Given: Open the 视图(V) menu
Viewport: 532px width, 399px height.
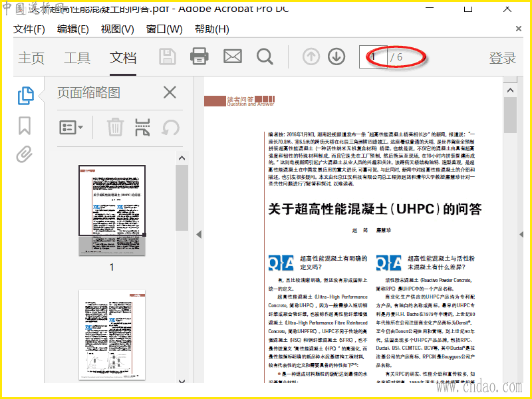Looking at the screenshot, I should (x=118, y=29).
